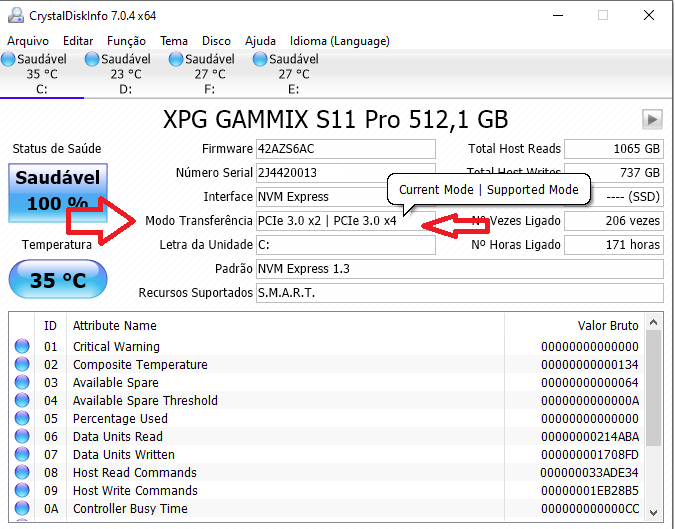The image size is (675, 529).
Task: Click the status icon for Controller Busy Time
Action: [22, 509]
